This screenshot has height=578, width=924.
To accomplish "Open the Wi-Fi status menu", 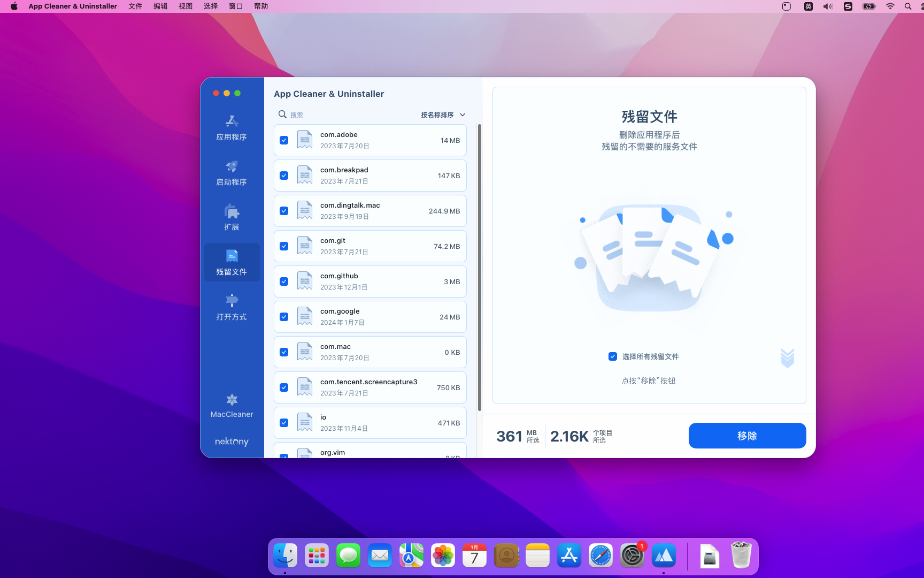I will click(x=890, y=6).
